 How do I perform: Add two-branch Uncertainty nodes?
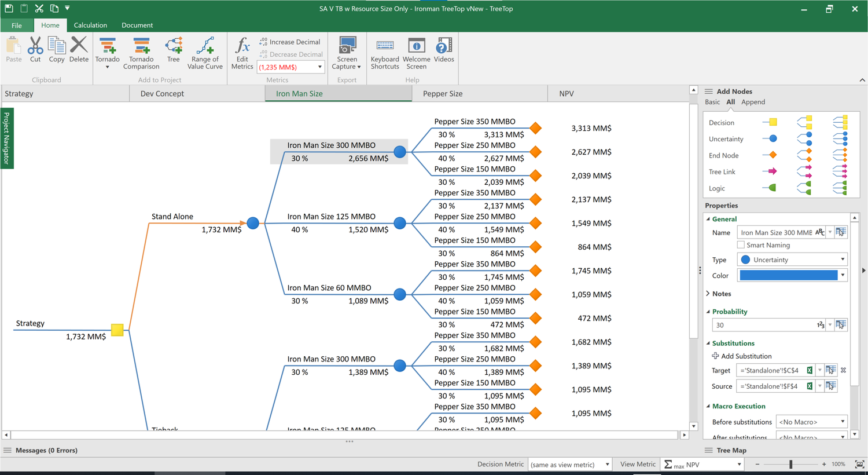[804, 139]
